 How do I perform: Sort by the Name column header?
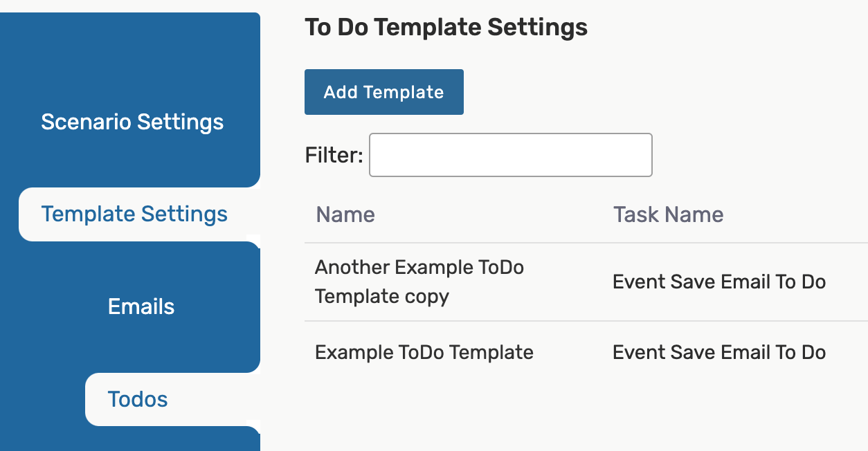pos(345,214)
